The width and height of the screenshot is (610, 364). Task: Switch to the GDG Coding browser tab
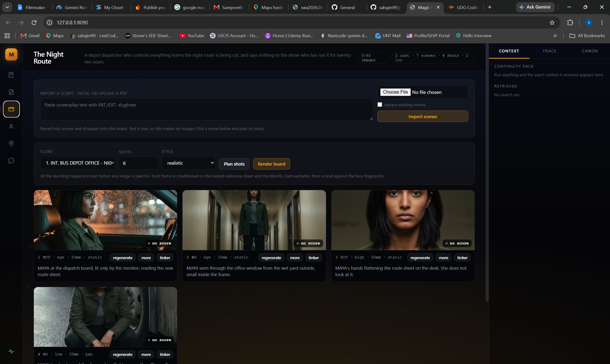[464, 7]
